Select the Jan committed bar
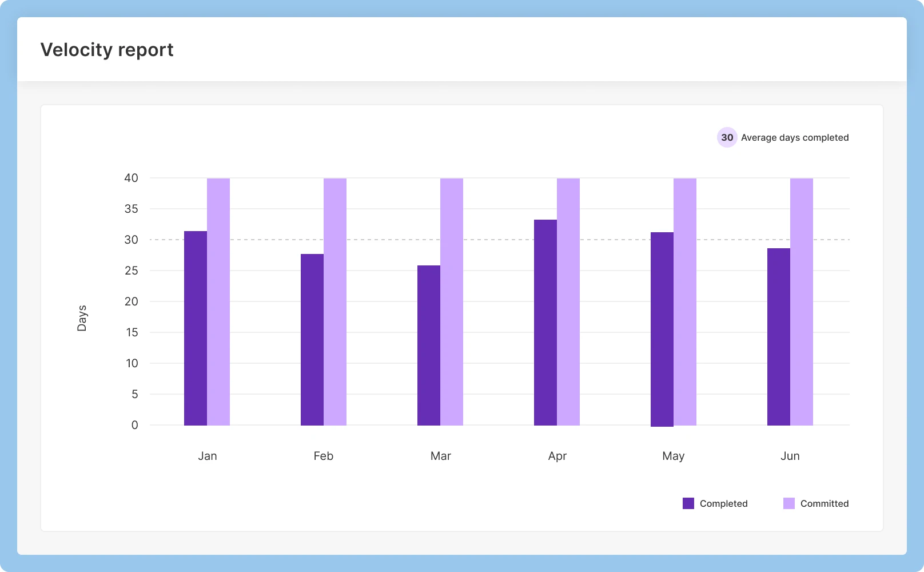Viewport: 924px width, 572px height. [x=218, y=302]
